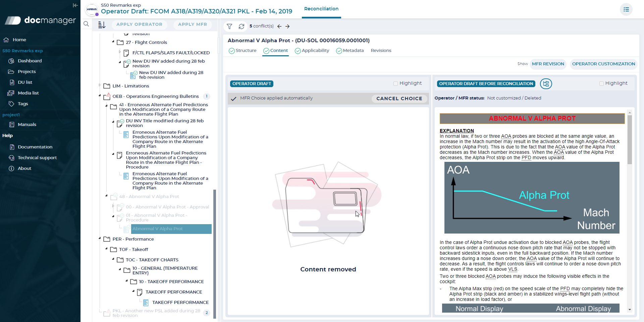
Task: Click the content preview scrollbar thumb
Action: [630, 140]
